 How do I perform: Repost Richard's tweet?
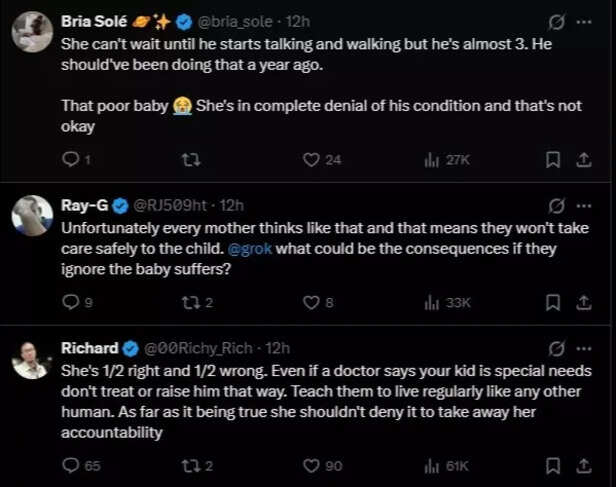[x=189, y=465]
